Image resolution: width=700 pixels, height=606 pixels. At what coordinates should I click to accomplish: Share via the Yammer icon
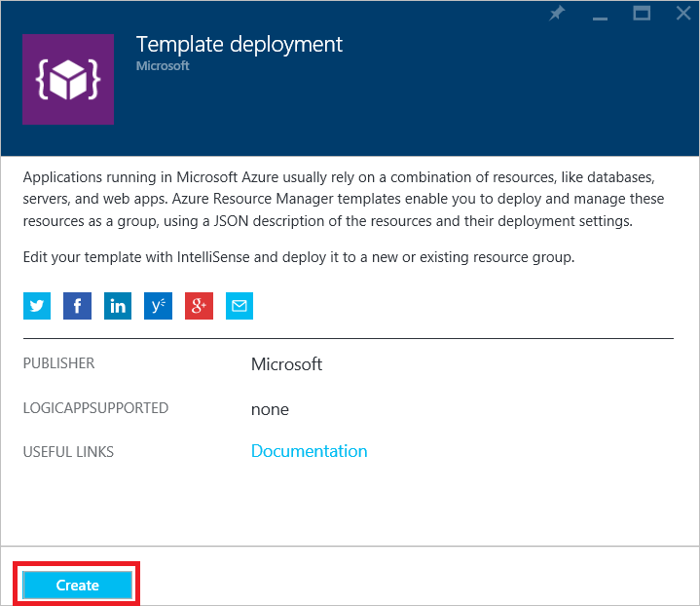[x=158, y=306]
